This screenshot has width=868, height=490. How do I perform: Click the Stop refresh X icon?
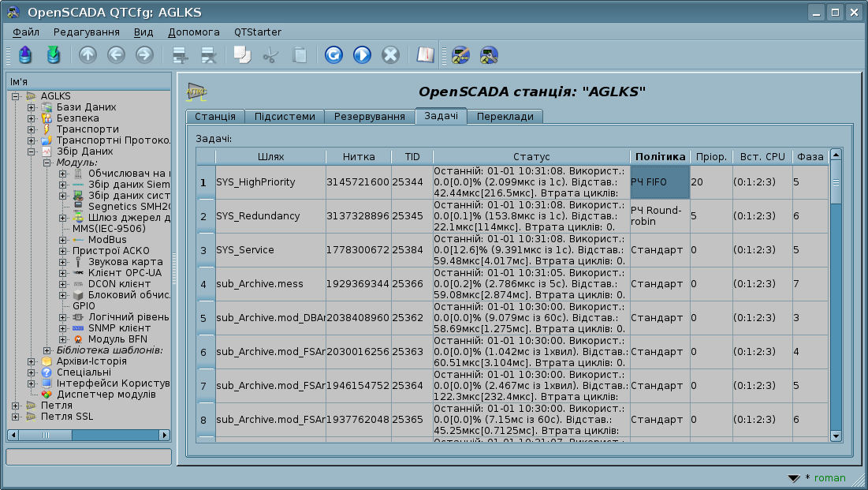pyautogui.click(x=390, y=55)
